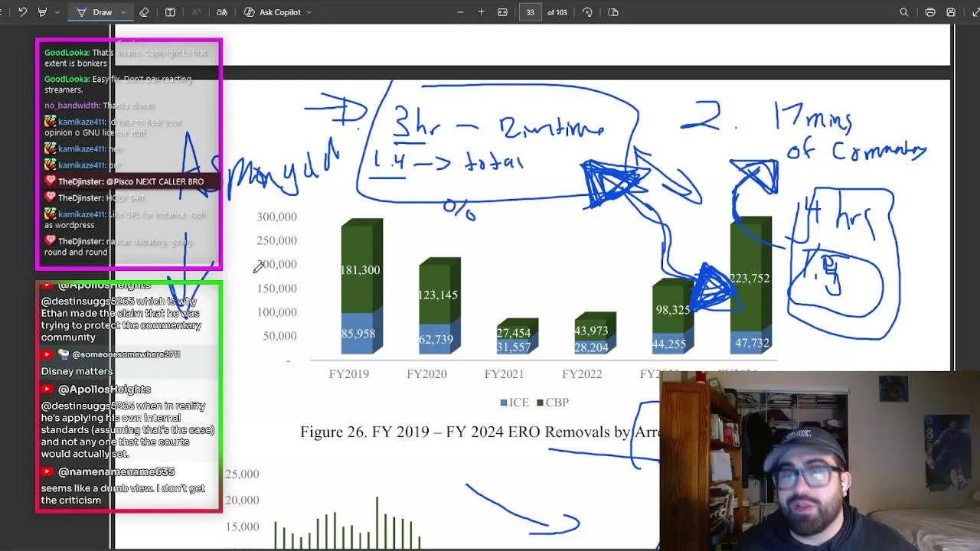Click the CBP legend entry under chart

[553, 403]
